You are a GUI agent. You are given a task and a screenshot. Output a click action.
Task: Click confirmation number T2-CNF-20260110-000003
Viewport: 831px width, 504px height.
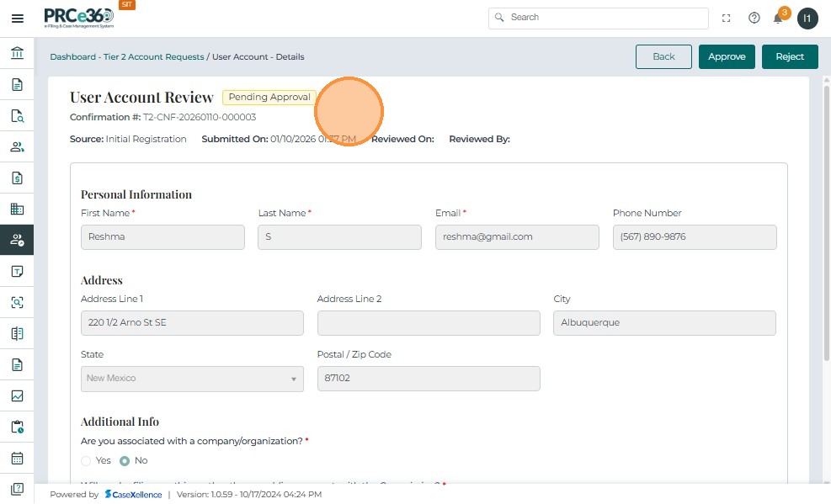(x=200, y=117)
